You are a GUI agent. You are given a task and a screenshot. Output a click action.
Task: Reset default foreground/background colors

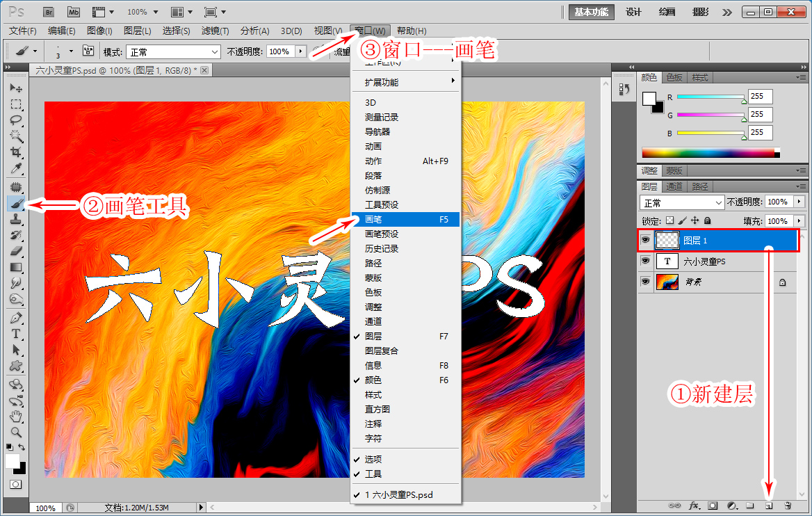[10, 447]
